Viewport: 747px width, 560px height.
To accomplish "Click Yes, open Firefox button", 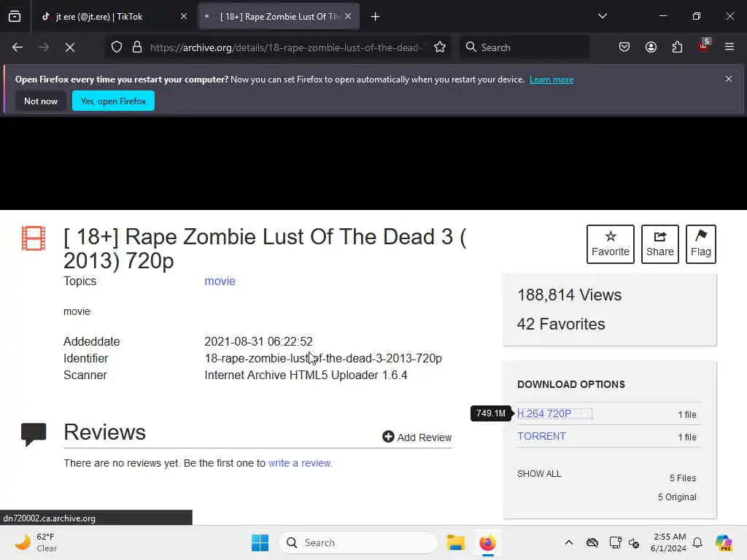I will coord(113,101).
